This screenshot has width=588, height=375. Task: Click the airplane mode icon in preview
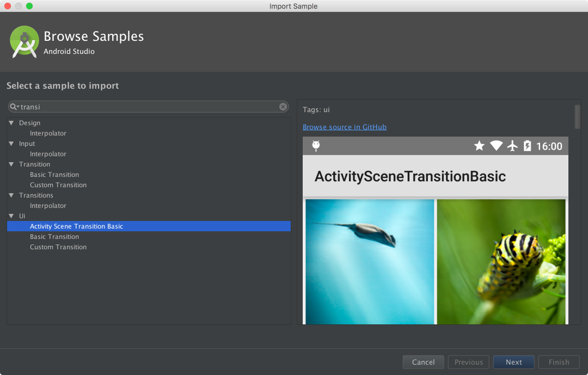coord(512,145)
